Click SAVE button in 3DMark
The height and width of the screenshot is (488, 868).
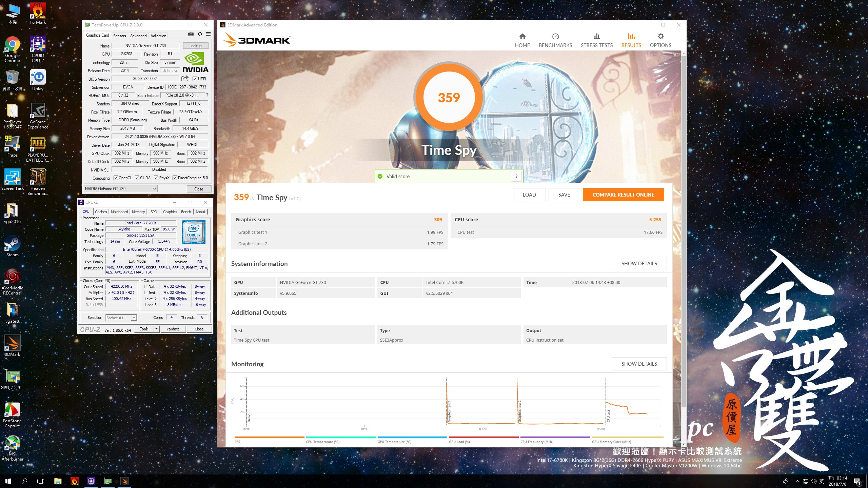click(564, 195)
